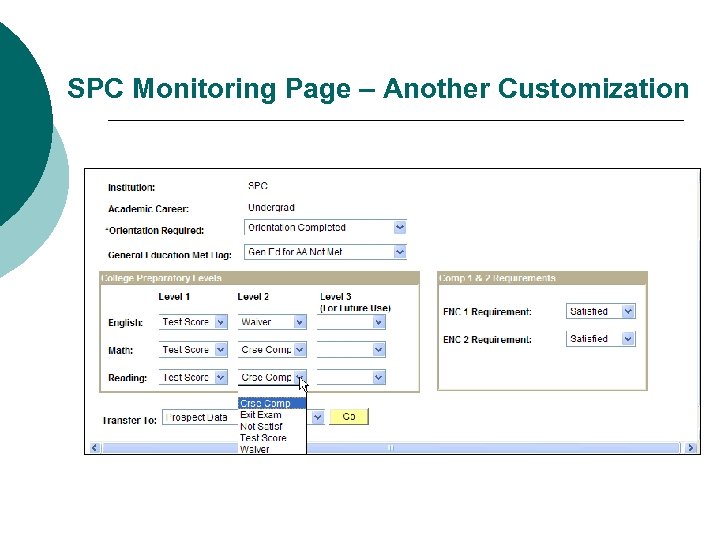The image size is (720, 540).
Task: Expand Math Level 1 Test Score dropdown
Action: [193, 349]
